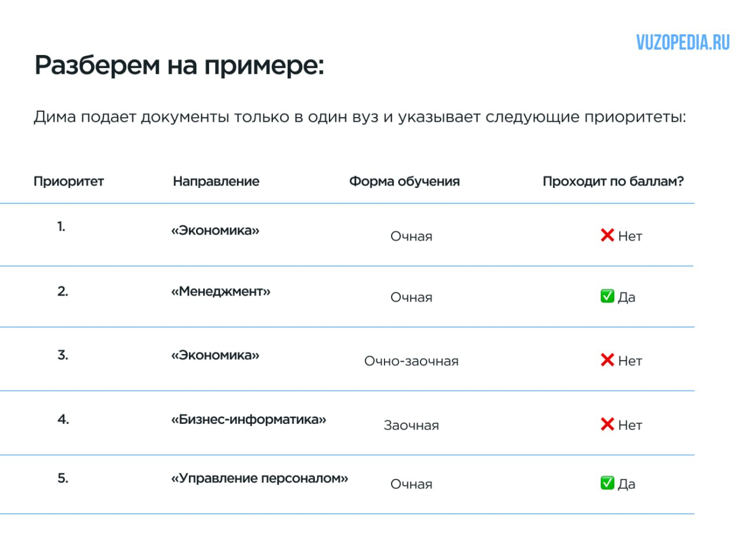The width and height of the screenshot is (756, 542).
Task: Click the red cross in priority 1 row
Action: 607,236
